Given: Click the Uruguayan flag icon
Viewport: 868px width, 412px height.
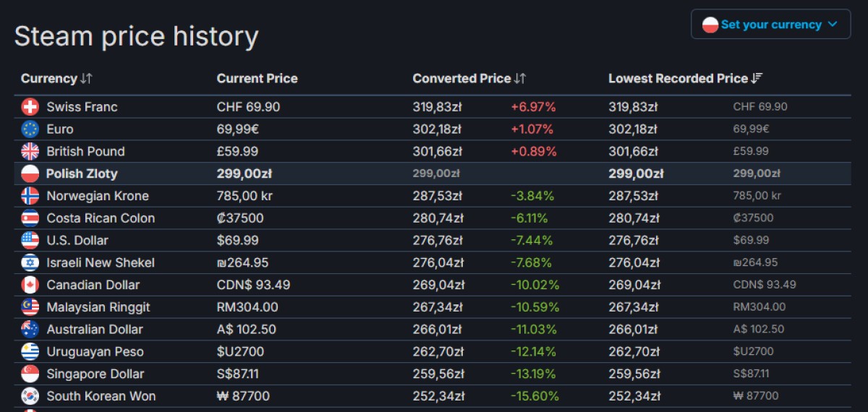Looking at the screenshot, I should click(x=30, y=352).
